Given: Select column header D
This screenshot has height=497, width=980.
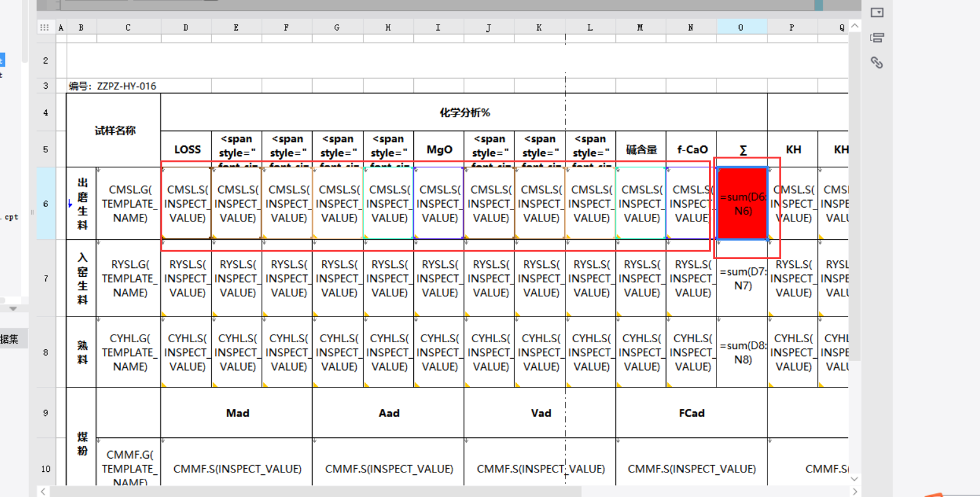Looking at the screenshot, I should coord(186,28).
